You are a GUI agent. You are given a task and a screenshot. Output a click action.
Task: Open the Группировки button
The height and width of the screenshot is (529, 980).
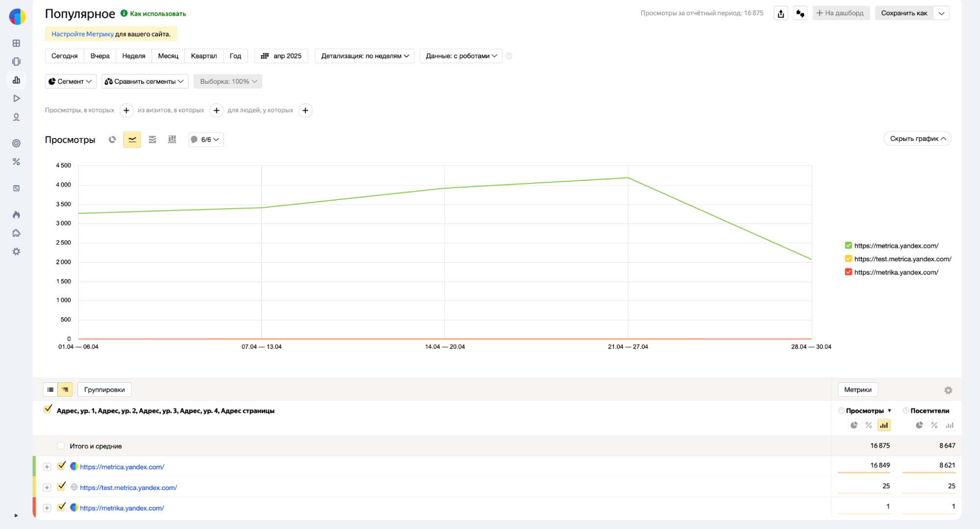tap(104, 390)
